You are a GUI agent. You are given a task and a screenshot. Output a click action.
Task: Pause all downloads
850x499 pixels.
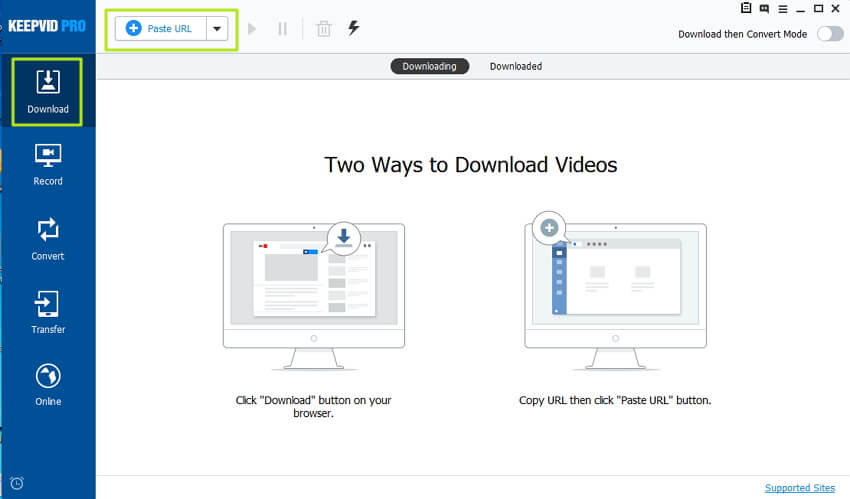point(282,29)
